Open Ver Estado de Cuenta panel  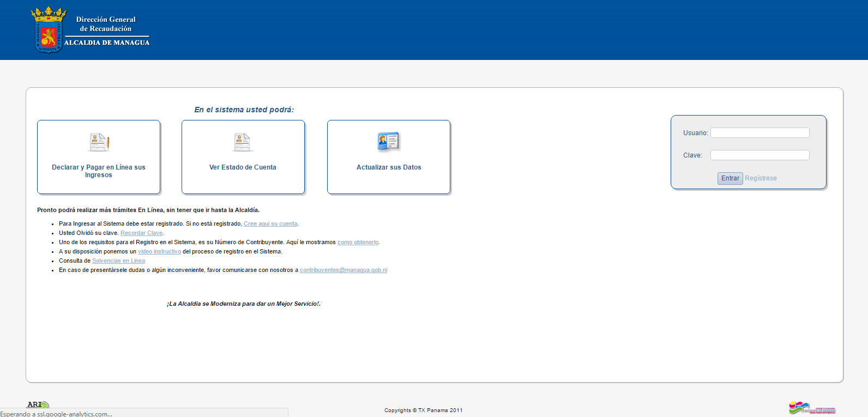tap(243, 167)
